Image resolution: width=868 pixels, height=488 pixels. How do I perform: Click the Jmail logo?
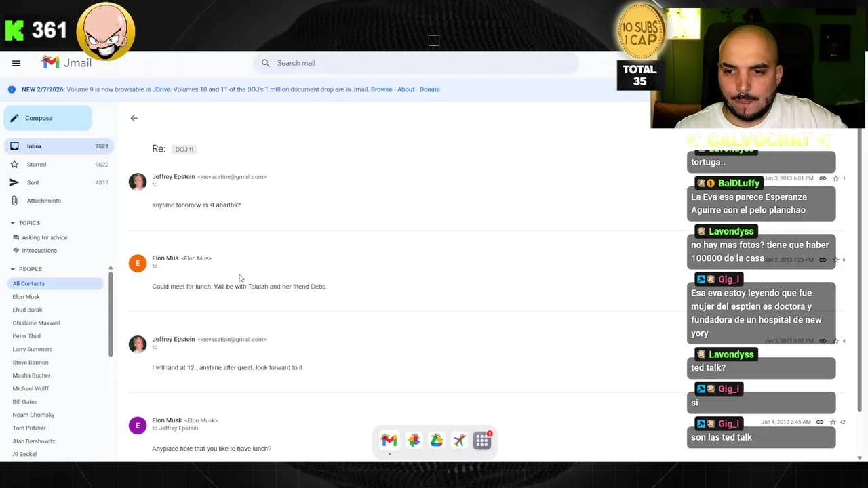[66, 62]
